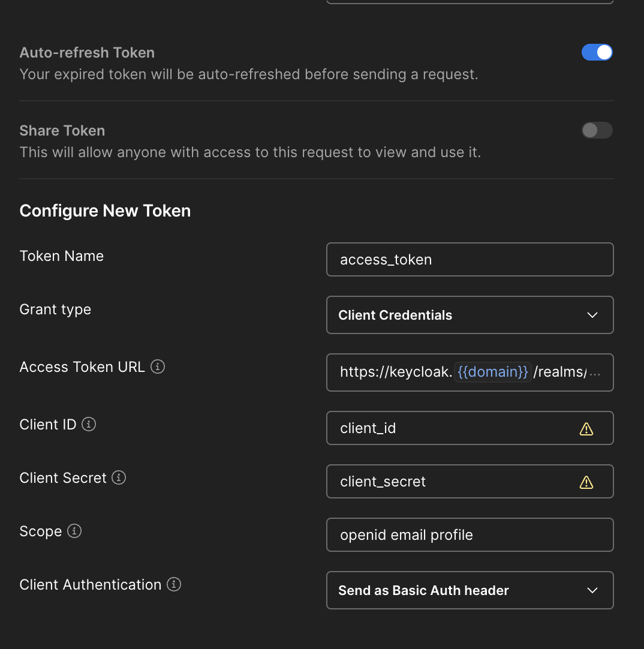Click the Client Secret info icon
The width and height of the screenshot is (644, 649).
pyautogui.click(x=119, y=478)
